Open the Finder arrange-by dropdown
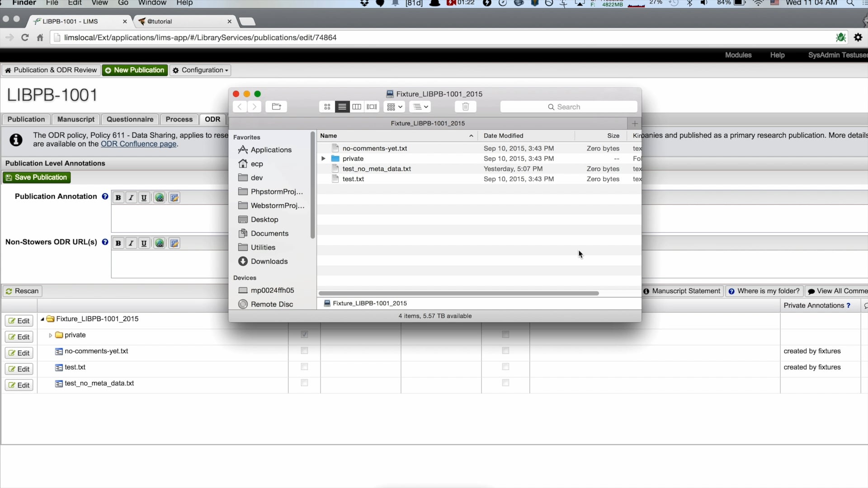 pos(395,107)
